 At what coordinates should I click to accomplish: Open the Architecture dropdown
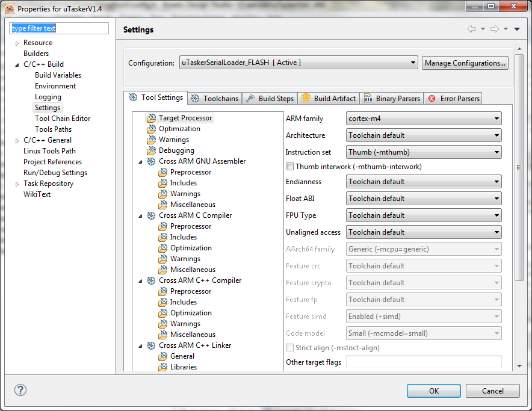(424, 135)
